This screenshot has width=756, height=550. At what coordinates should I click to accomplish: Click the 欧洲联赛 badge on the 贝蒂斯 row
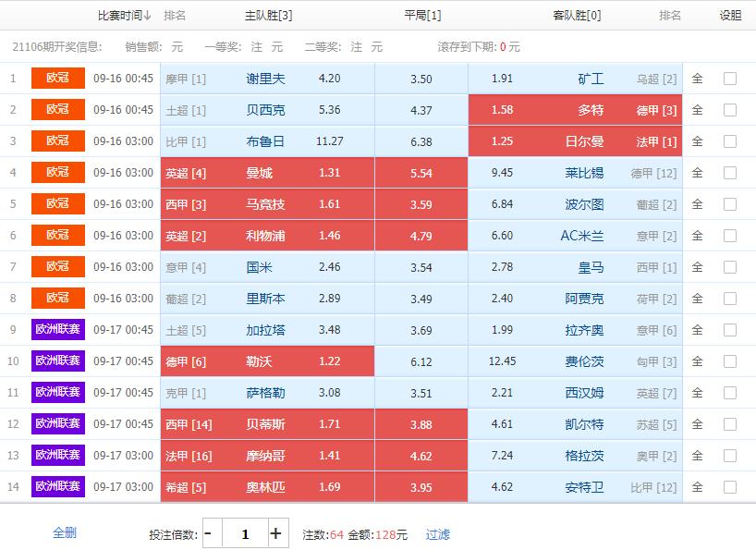57,423
